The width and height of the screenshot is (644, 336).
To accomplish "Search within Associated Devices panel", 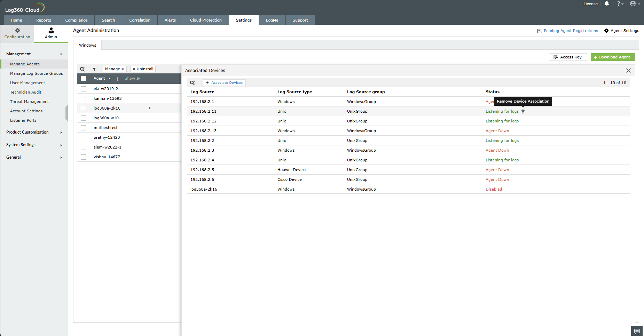I will tap(193, 83).
